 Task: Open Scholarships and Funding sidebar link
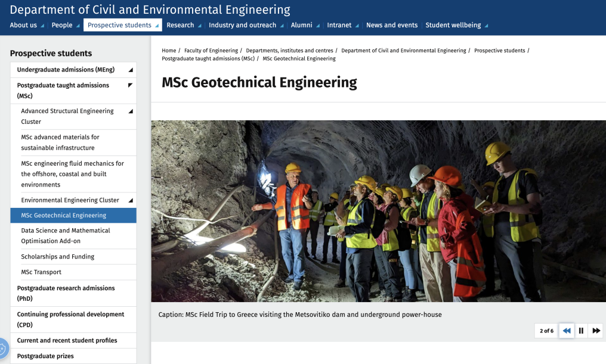coord(58,257)
